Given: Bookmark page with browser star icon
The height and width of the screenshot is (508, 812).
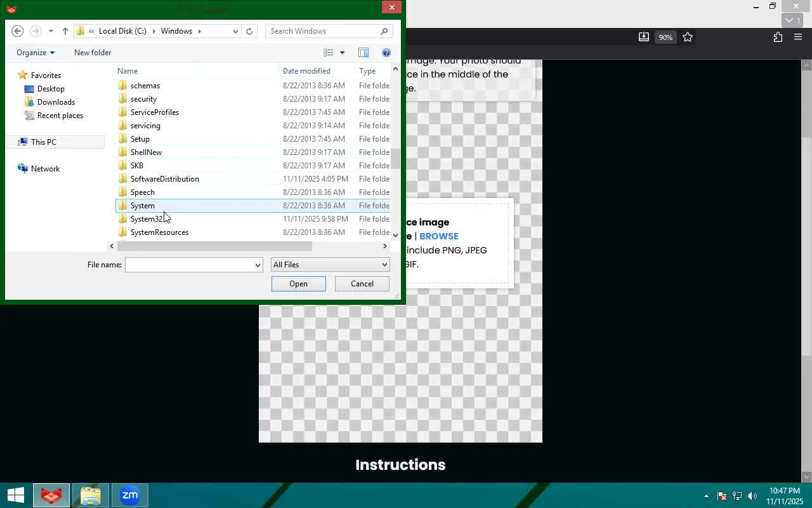Looking at the screenshot, I should tap(688, 37).
